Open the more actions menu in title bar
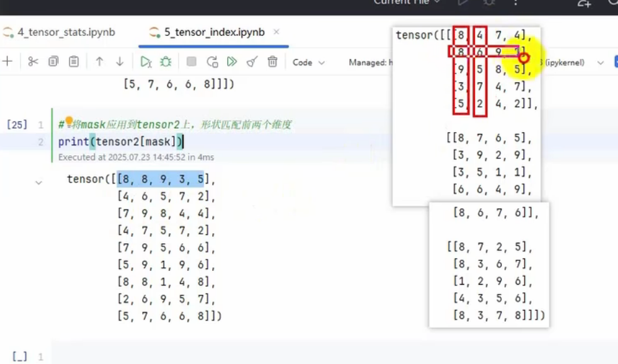 pos(515,3)
